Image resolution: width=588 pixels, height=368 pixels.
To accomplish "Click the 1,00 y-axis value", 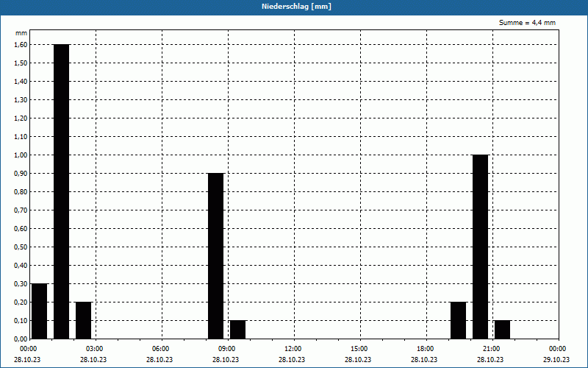I will pyautogui.click(x=21, y=155).
